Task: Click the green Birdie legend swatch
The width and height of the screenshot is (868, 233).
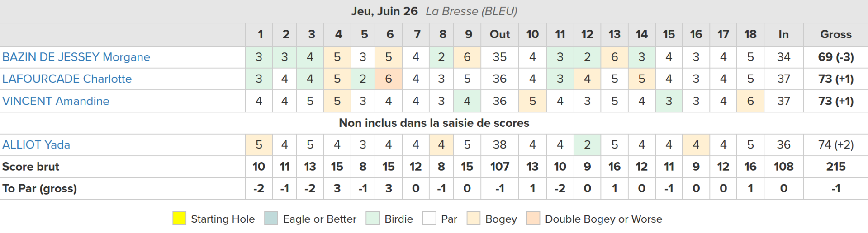Action: [373, 219]
